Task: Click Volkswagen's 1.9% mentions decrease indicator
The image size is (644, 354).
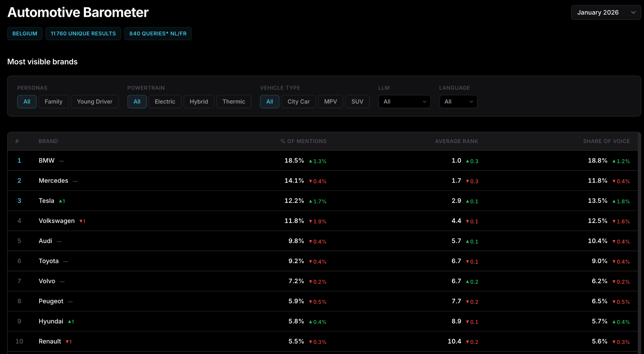Action: click(x=318, y=222)
